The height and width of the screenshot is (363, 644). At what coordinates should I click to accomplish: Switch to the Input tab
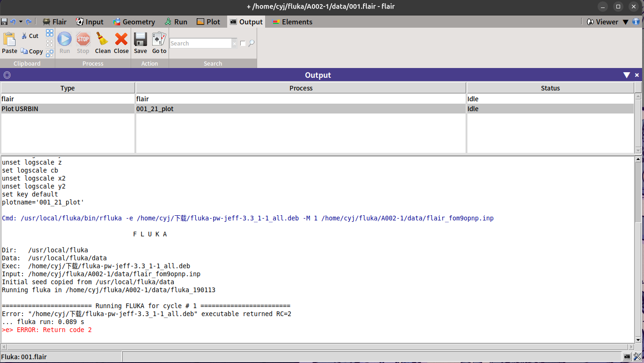[x=89, y=22]
